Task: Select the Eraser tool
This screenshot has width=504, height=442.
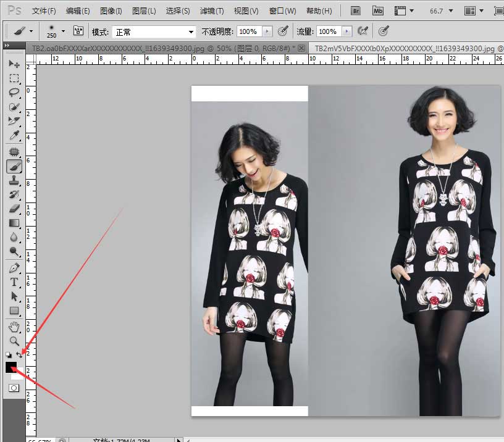Action: [14, 209]
